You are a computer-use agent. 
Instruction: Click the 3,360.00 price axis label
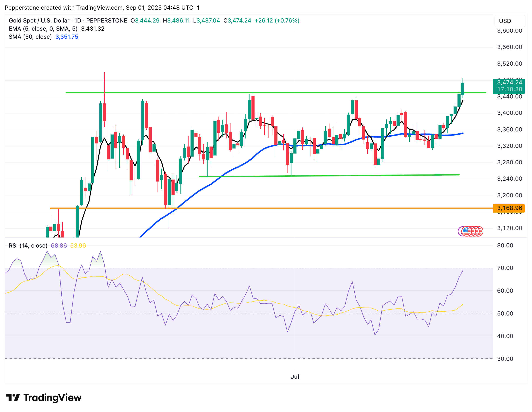click(509, 129)
